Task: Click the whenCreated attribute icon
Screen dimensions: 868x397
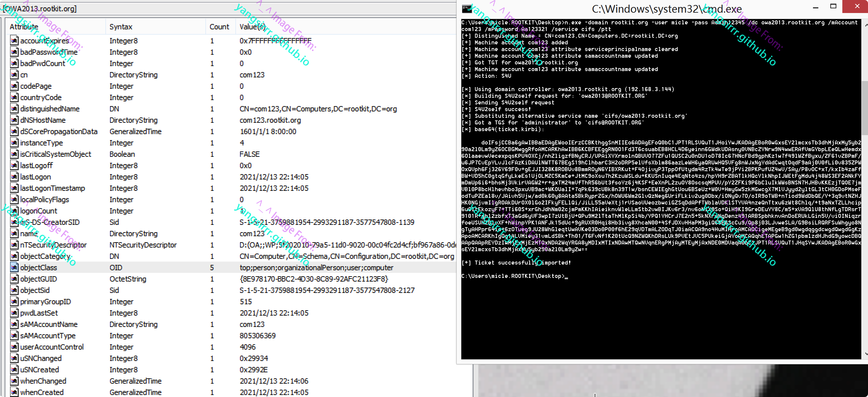Action: click(14, 392)
